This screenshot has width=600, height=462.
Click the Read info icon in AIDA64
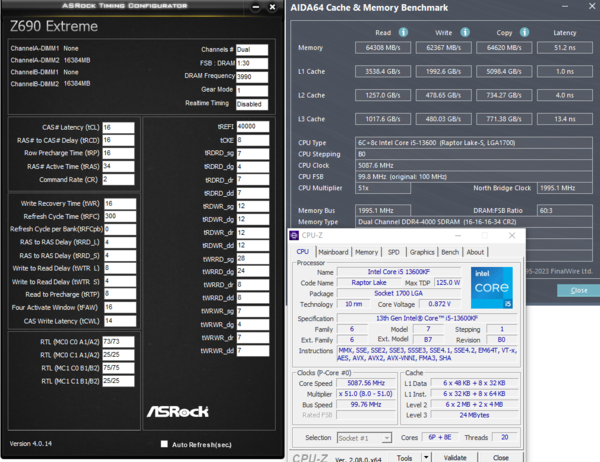(403, 32)
